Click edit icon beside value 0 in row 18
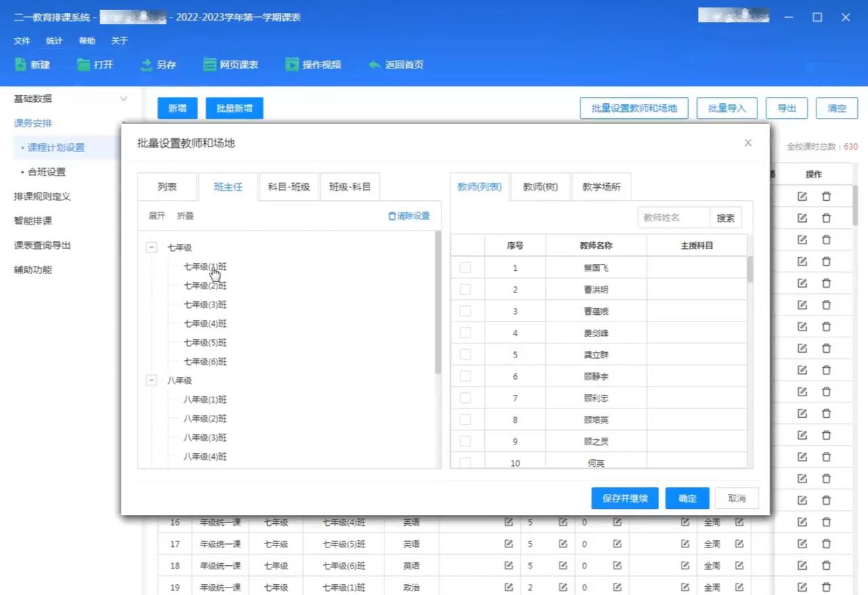Screen dimensions: 868x595 click(x=617, y=566)
